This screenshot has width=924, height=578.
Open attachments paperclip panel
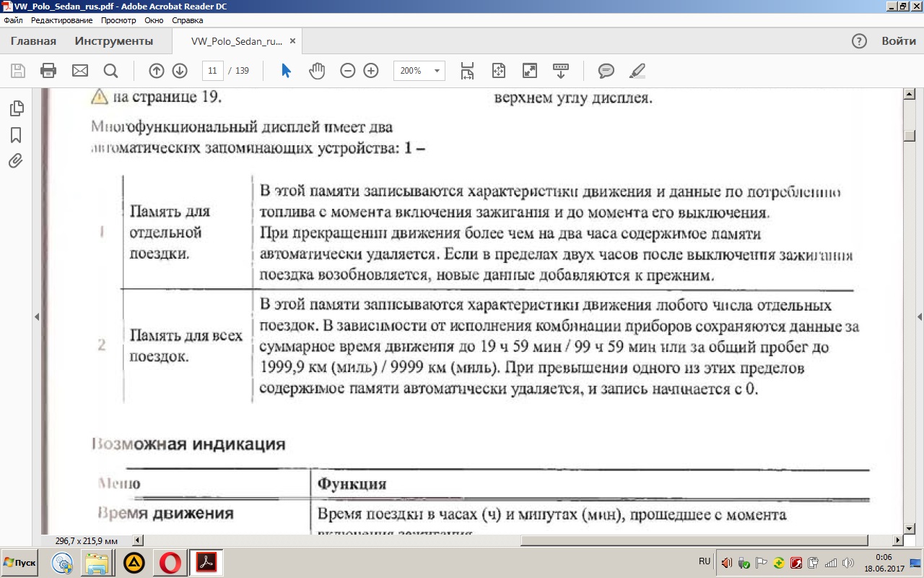coord(16,161)
